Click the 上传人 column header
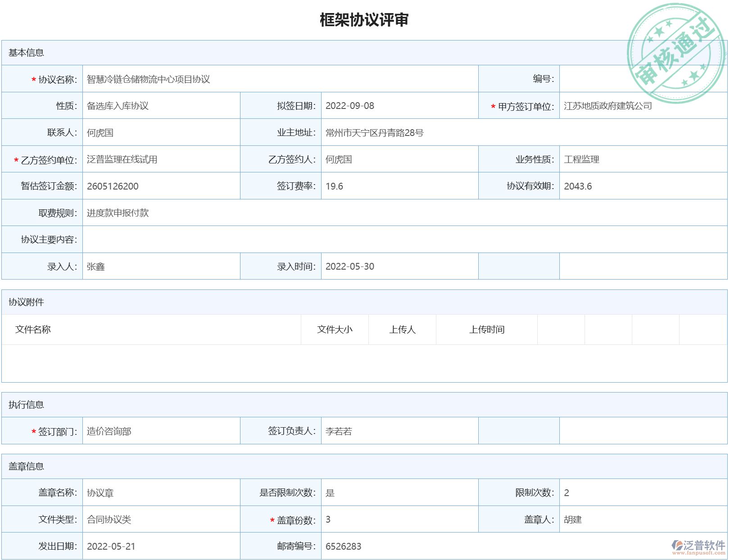The image size is (730, 560). (402, 330)
